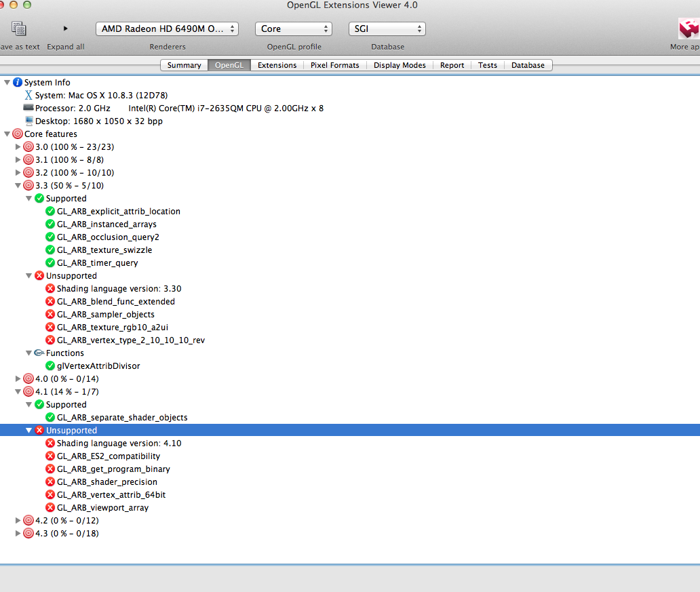Image resolution: width=700 pixels, height=592 pixels.
Task: Collapse the 3.3 (50 % - 5/10) node
Action: pos(18,185)
